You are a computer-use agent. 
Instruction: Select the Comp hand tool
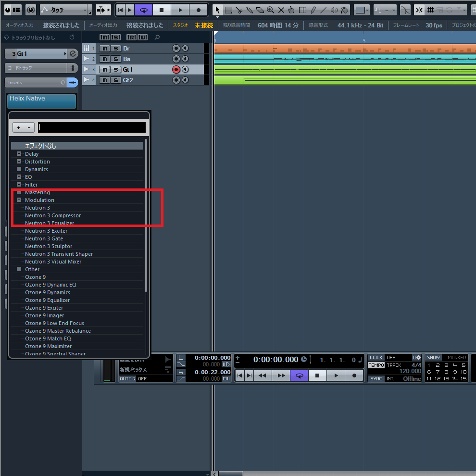point(291,10)
